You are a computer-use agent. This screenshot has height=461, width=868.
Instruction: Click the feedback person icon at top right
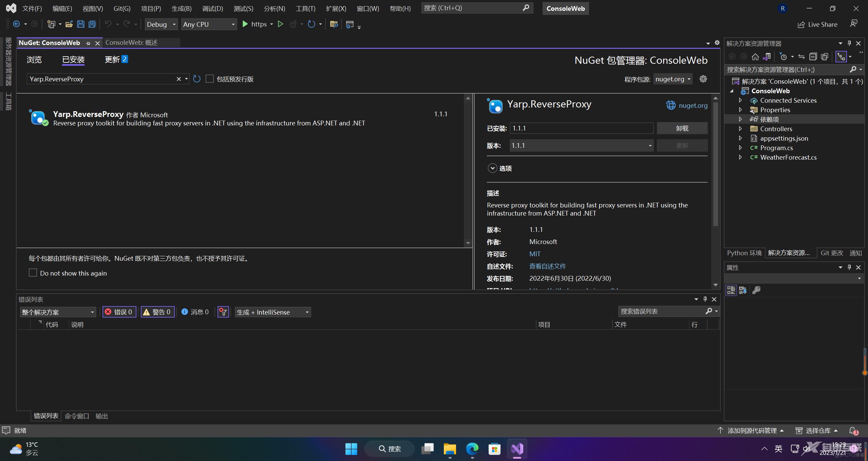coord(854,24)
